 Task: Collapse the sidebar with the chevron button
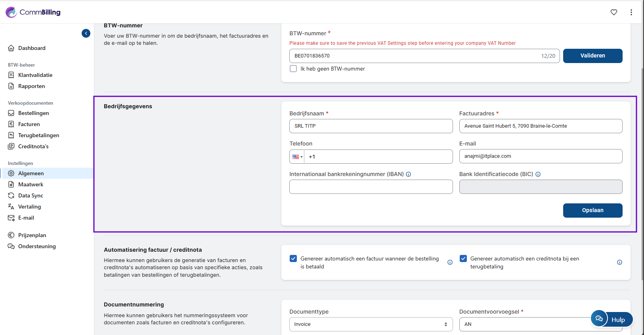point(86,33)
